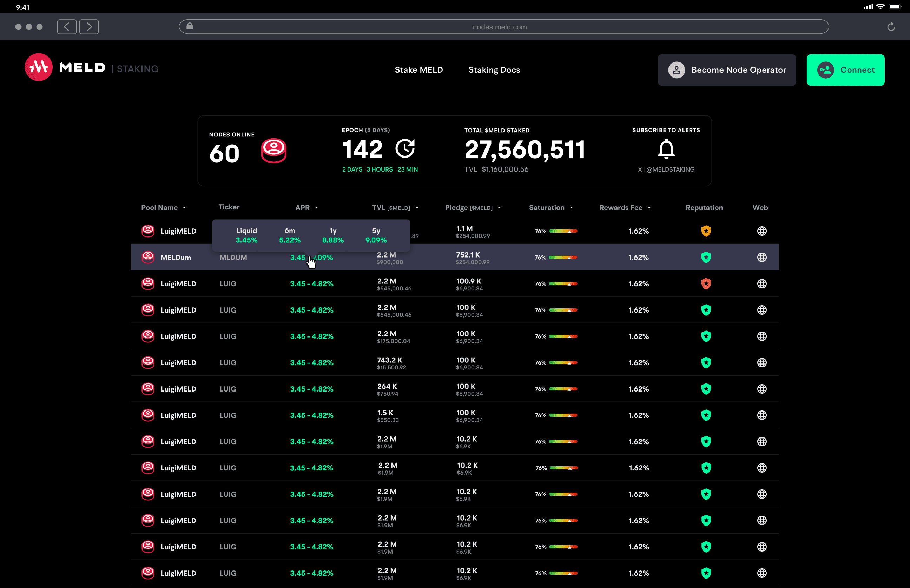The width and height of the screenshot is (910, 588).
Task: Click the orange star reputation shield for LuigiMELD
Action: 706,230
